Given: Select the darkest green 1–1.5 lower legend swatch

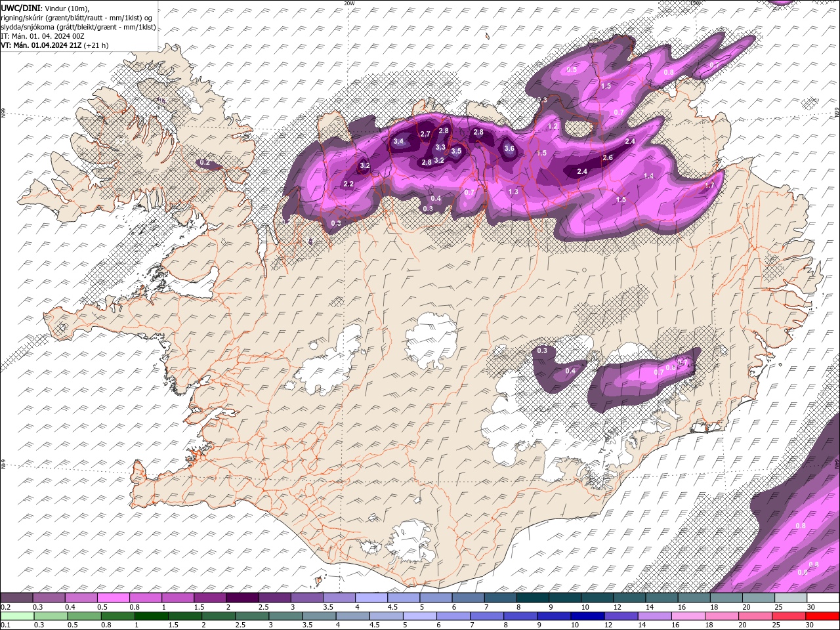Looking at the screenshot, I should click(x=151, y=616).
